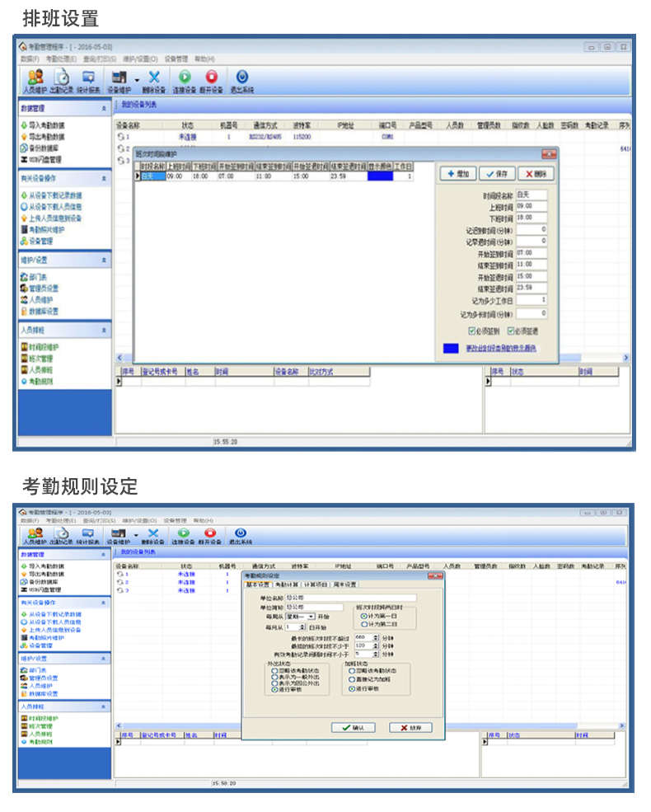Collapse 有关设备操作 panel in the 排班设置 sidebar
Viewport: 651px width, 812px height.
click(x=104, y=178)
